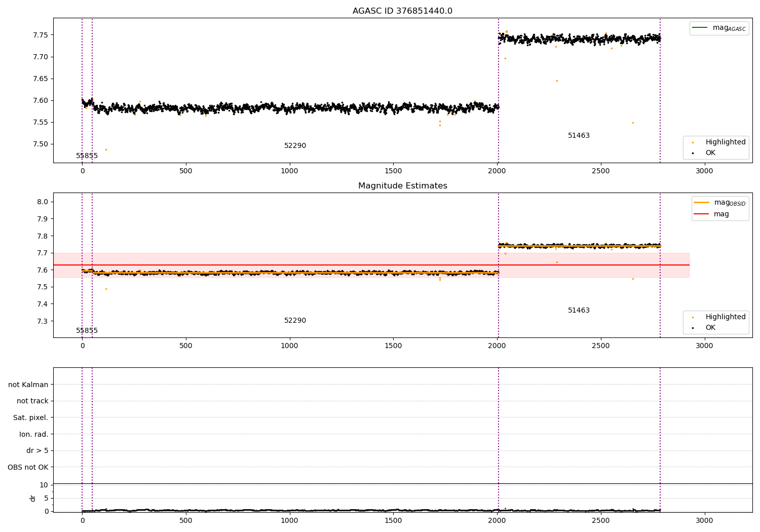Click the purple dotted line at 2000 in top plot

[499, 90]
